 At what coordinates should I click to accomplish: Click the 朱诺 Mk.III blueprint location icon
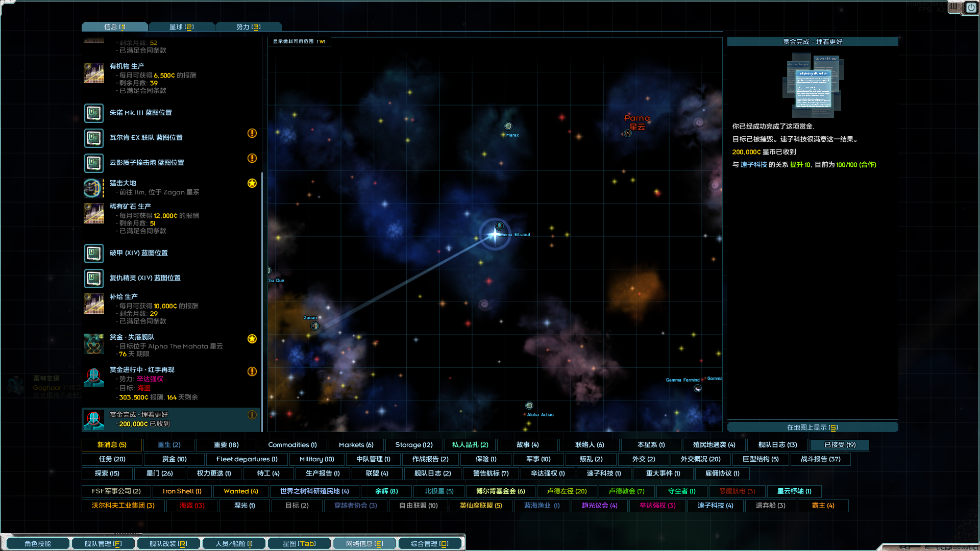(x=94, y=113)
